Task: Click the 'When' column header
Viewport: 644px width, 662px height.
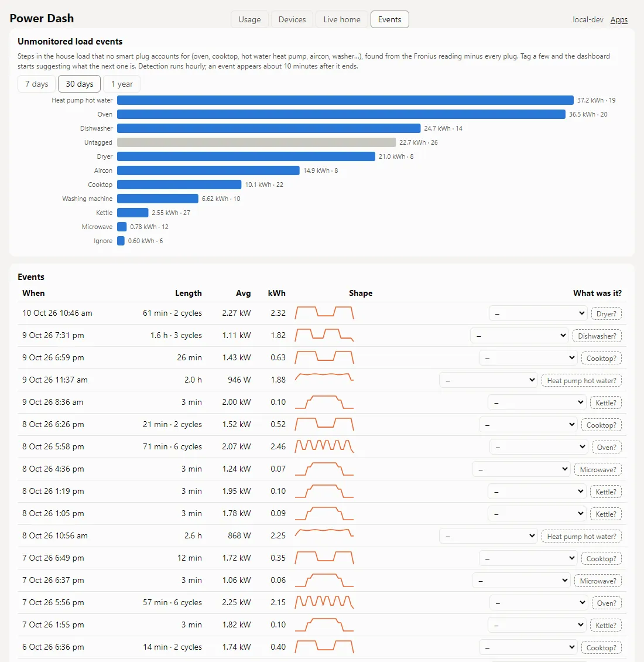Action: pyautogui.click(x=33, y=293)
